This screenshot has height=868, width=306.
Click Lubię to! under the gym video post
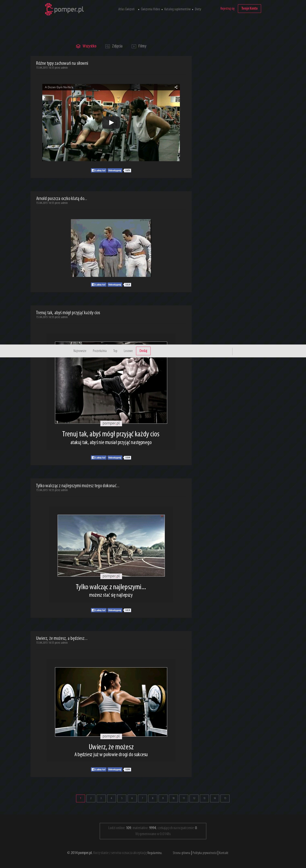[x=98, y=170]
